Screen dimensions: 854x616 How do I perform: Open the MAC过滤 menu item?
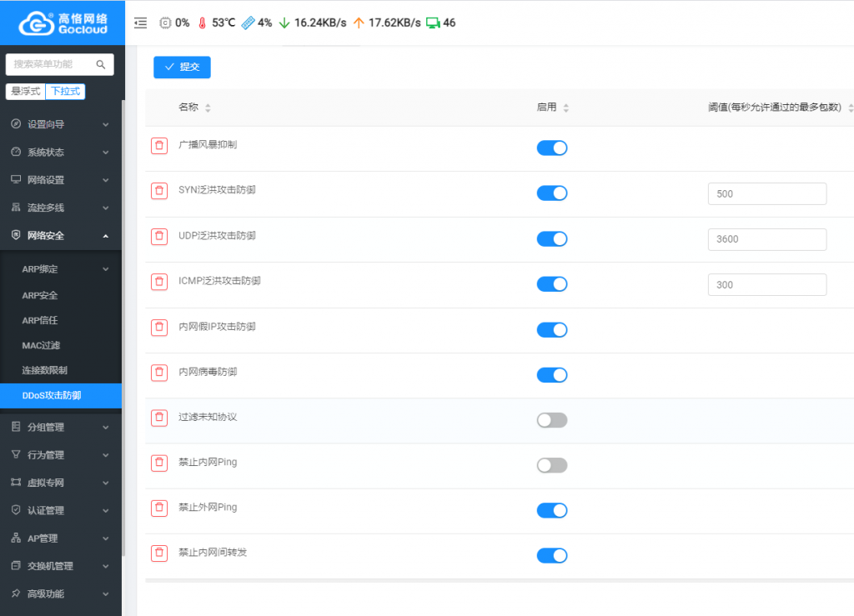(x=41, y=345)
